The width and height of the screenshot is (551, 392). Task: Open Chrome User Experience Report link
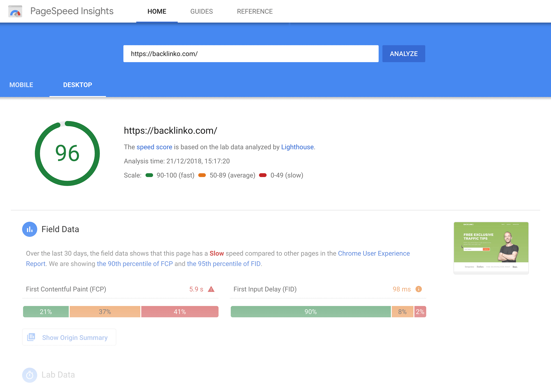374,253
